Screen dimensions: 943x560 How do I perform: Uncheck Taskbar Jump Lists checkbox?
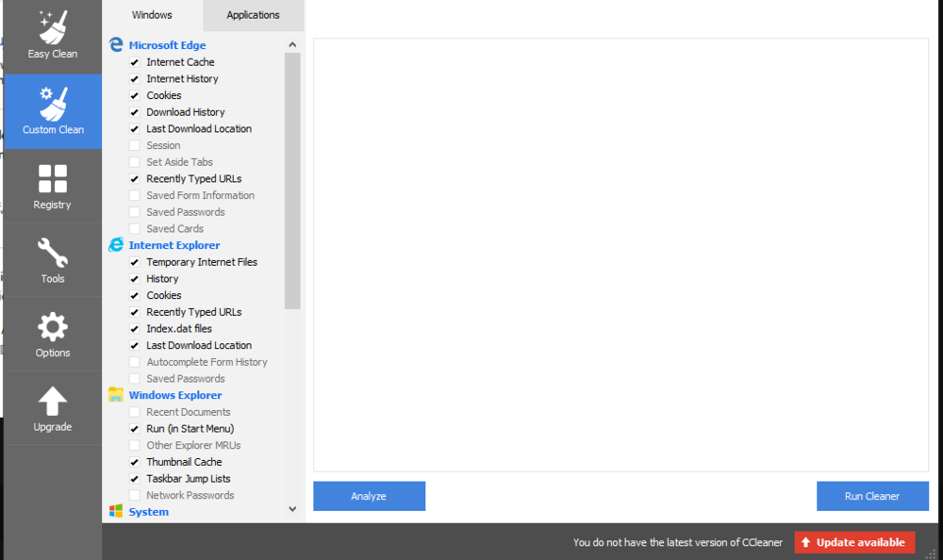coord(135,479)
